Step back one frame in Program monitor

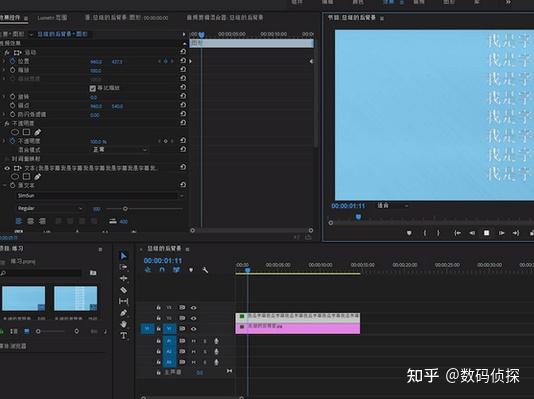[x=472, y=233]
